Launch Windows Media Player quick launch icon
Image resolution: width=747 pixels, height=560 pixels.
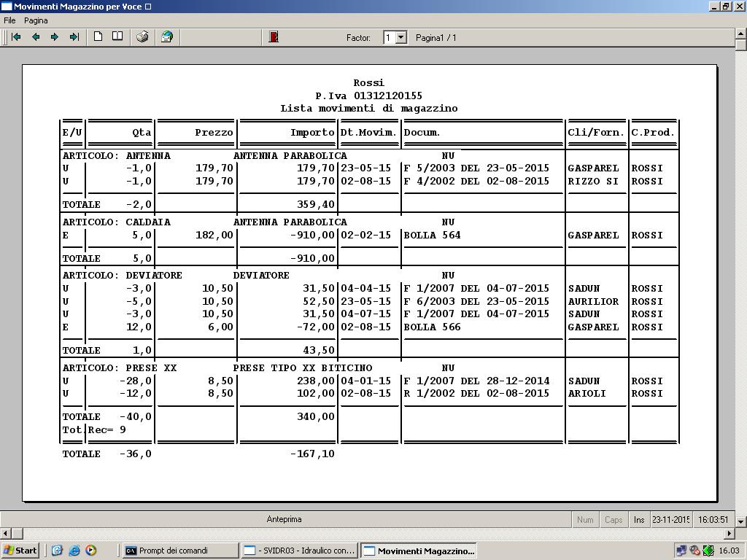pos(91,551)
